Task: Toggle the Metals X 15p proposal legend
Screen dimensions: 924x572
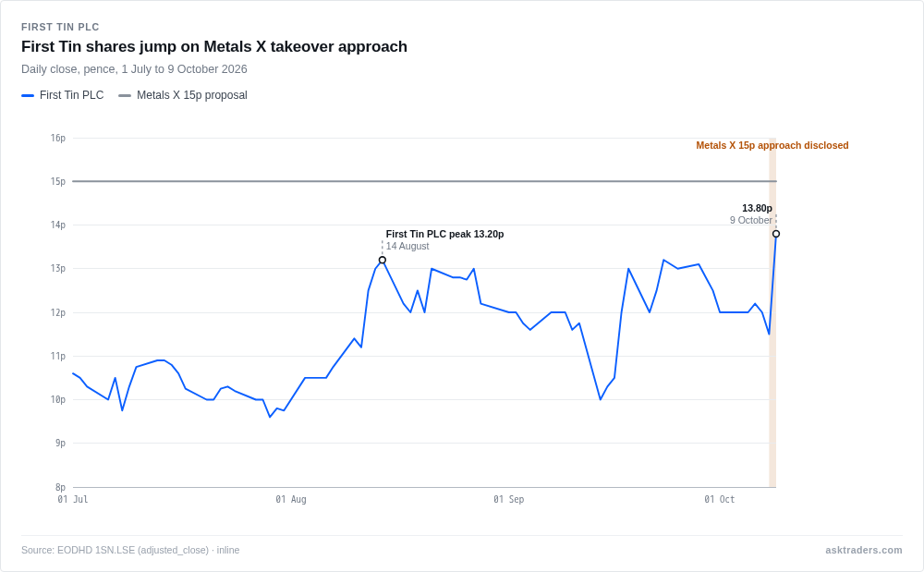Action: (183, 95)
